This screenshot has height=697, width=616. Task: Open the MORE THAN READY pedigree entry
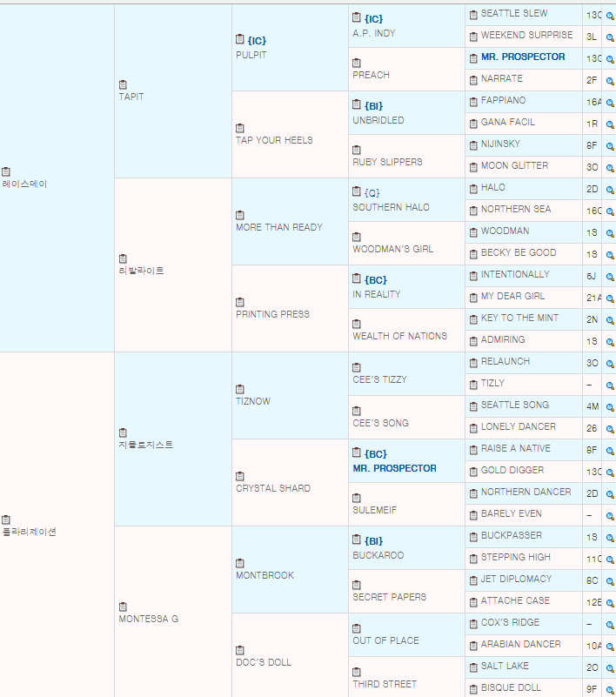278,227
